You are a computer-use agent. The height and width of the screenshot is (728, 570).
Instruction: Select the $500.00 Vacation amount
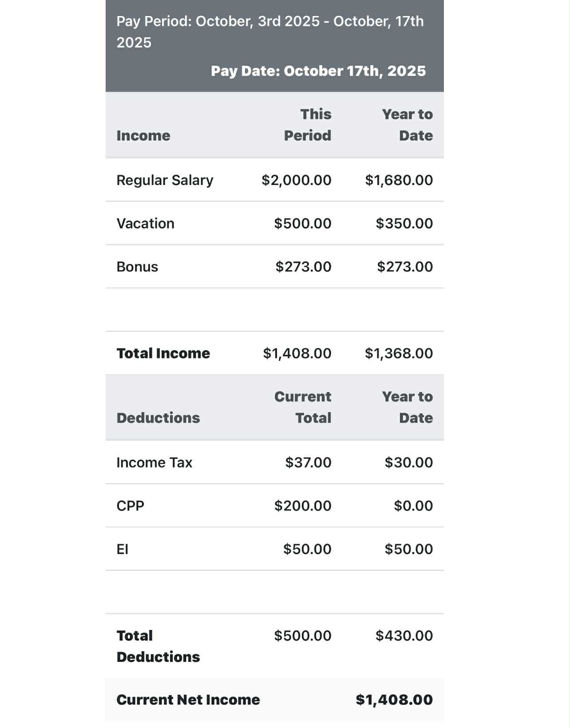[x=302, y=223]
